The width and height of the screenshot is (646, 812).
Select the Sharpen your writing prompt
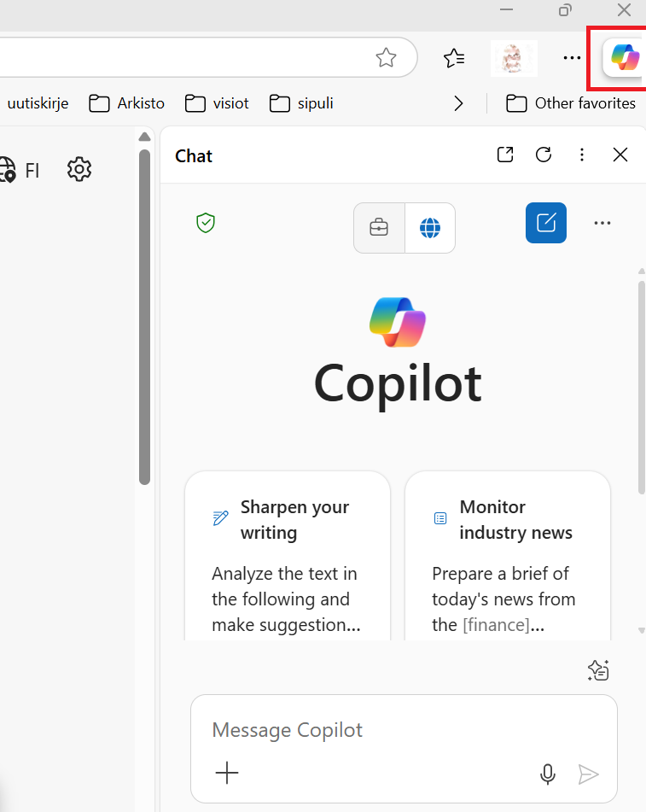pyautogui.click(x=288, y=555)
